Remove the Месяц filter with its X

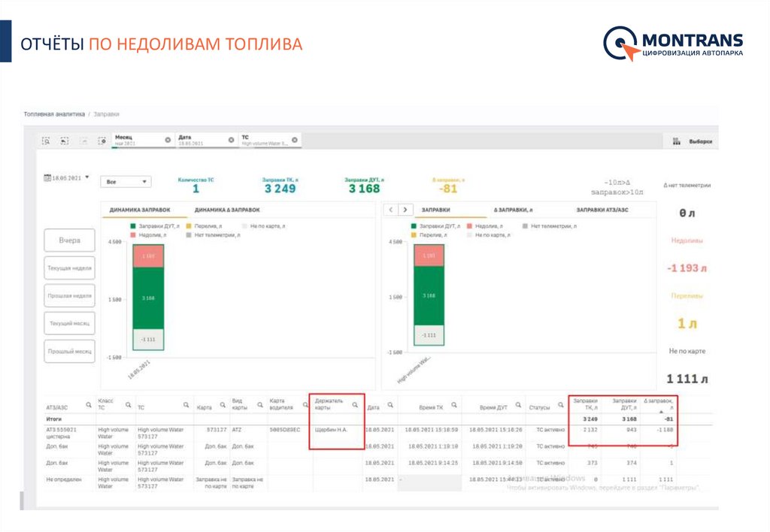pyautogui.click(x=168, y=139)
